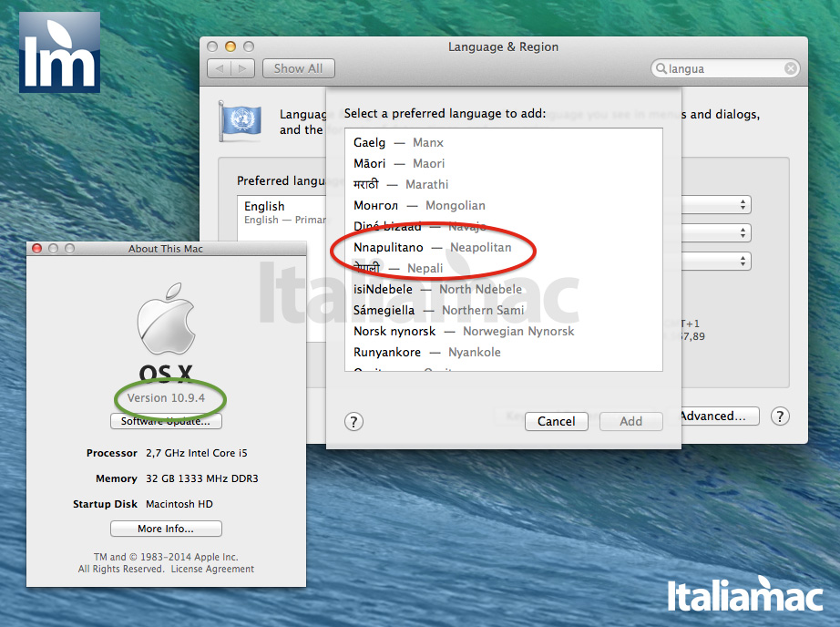Screen dimensions: 840x627
Task: Select English in the Preferred languages list
Action: click(282, 212)
